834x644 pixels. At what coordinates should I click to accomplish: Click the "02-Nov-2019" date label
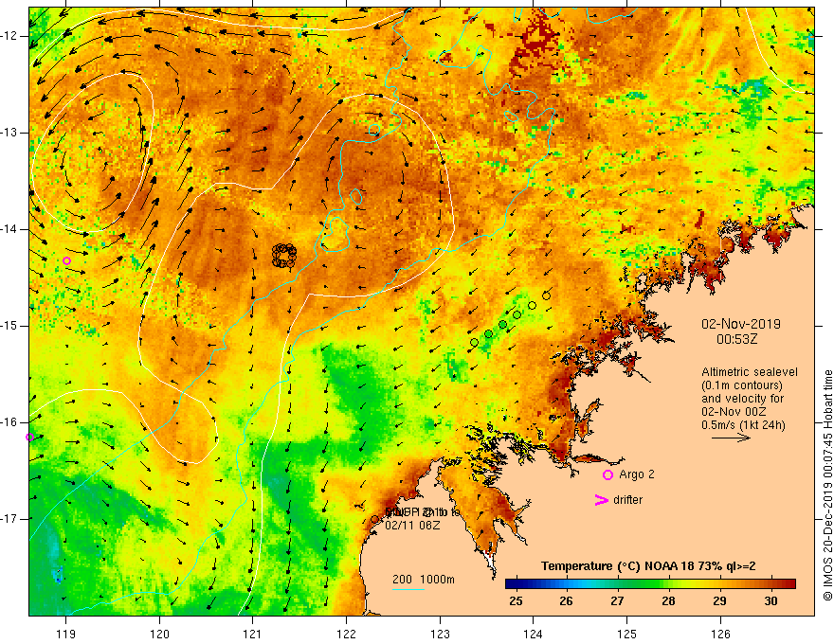[741, 324]
